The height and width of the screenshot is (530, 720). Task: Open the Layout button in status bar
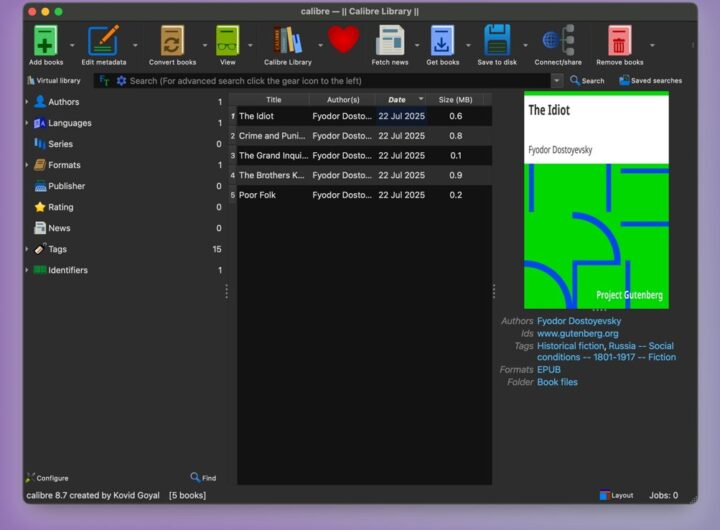tap(616, 495)
